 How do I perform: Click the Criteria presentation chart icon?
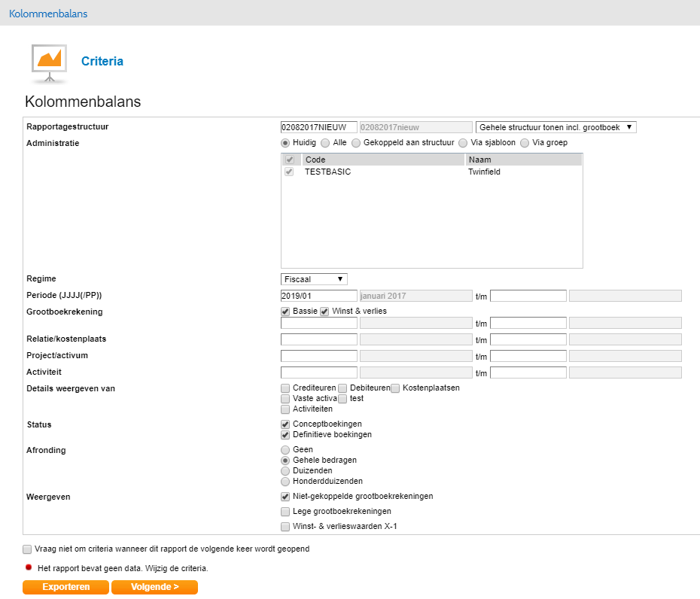coord(50,63)
